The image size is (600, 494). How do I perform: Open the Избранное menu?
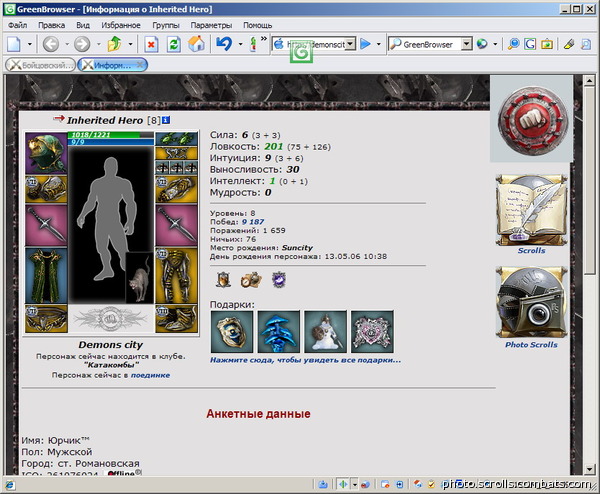(121, 25)
